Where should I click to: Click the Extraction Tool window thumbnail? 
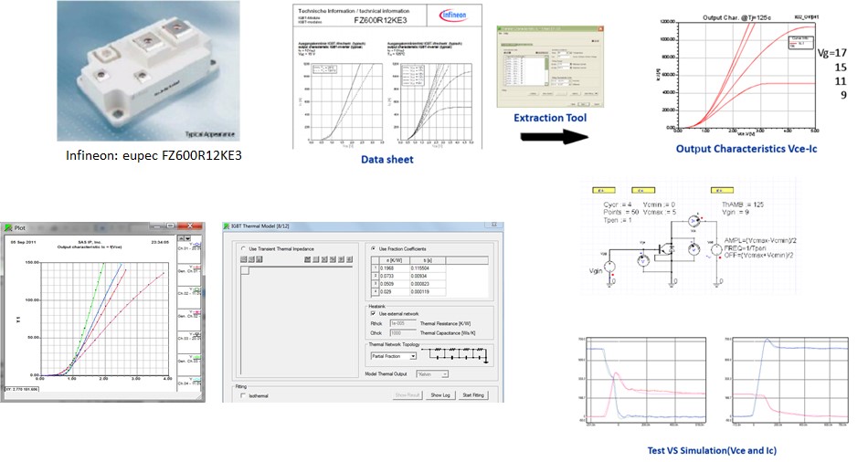(x=550, y=67)
